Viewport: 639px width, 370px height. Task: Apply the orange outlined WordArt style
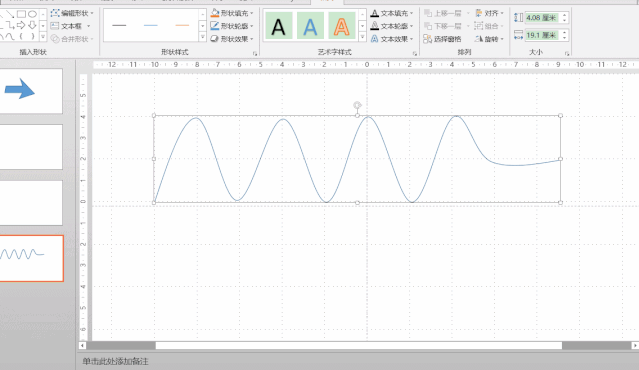click(342, 26)
